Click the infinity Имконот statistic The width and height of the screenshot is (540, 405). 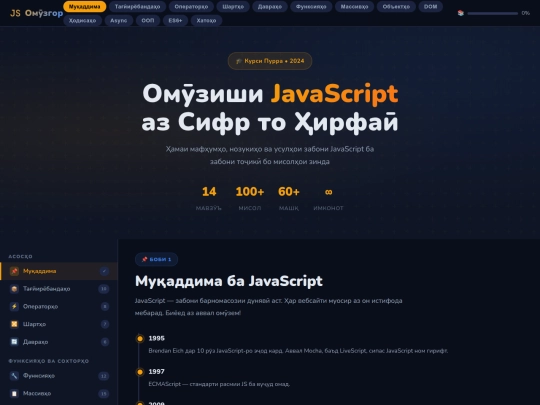coord(328,198)
